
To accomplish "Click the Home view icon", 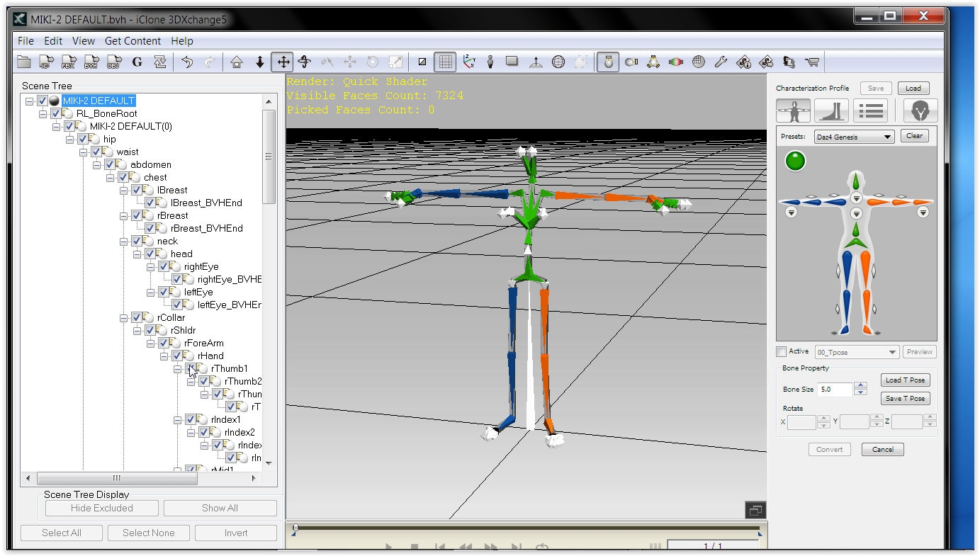I will pos(237,62).
